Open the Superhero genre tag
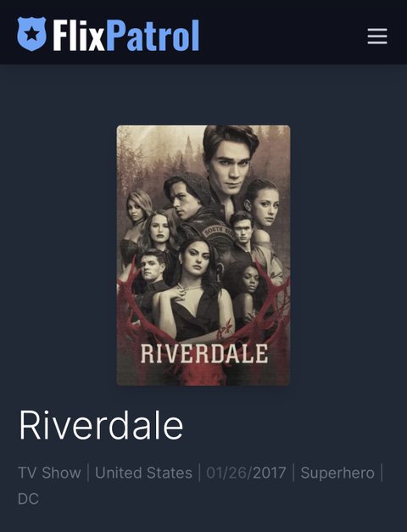 (337, 473)
